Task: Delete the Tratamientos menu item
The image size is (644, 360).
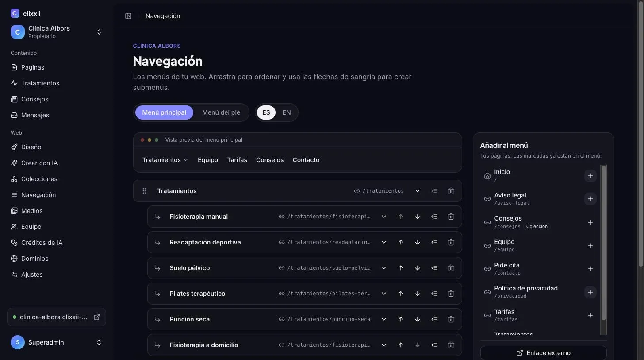Action: tap(451, 191)
